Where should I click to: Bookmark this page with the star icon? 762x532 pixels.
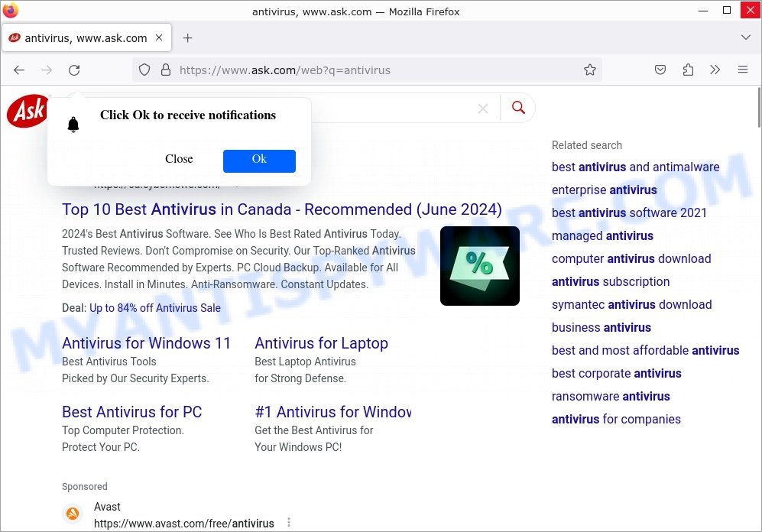(590, 70)
